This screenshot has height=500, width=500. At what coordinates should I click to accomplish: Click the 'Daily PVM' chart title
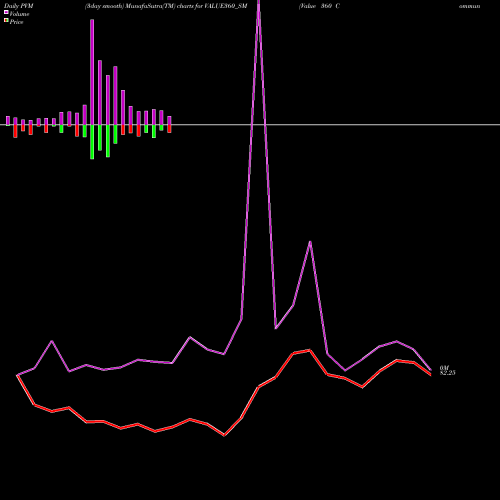[19, 6]
